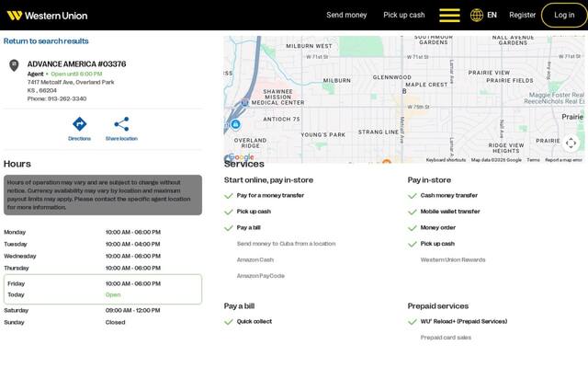Screen dimensions: 588x368
Task: Click the 7417 Metcalf Ave address text
Action: (x=71, y=82)
